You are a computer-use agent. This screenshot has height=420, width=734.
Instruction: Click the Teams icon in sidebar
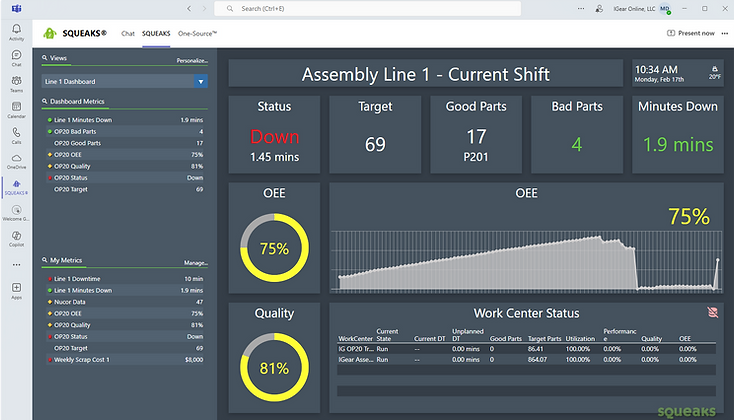tap(16, 83)
